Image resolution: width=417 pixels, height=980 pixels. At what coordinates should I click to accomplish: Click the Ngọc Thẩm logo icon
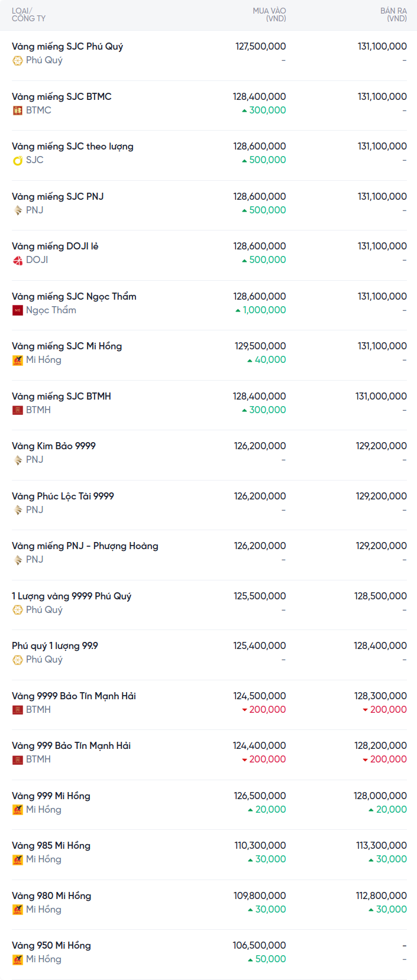pos(18,310)
